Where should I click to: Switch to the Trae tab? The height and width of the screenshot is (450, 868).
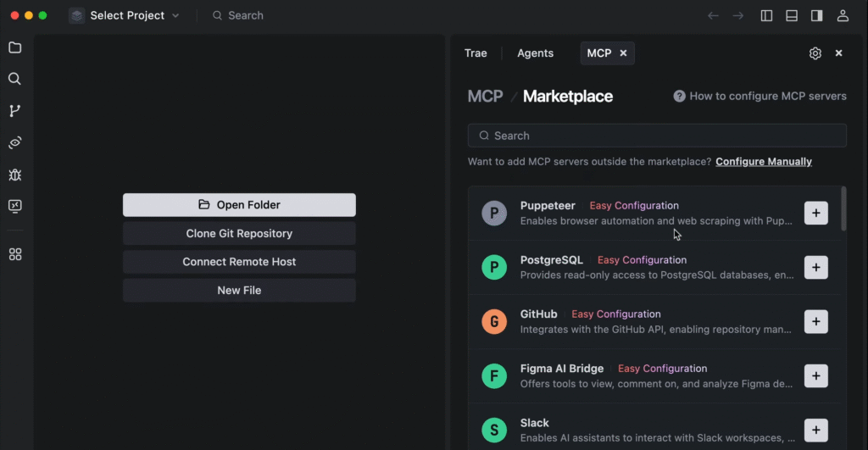tap(476, 53)
